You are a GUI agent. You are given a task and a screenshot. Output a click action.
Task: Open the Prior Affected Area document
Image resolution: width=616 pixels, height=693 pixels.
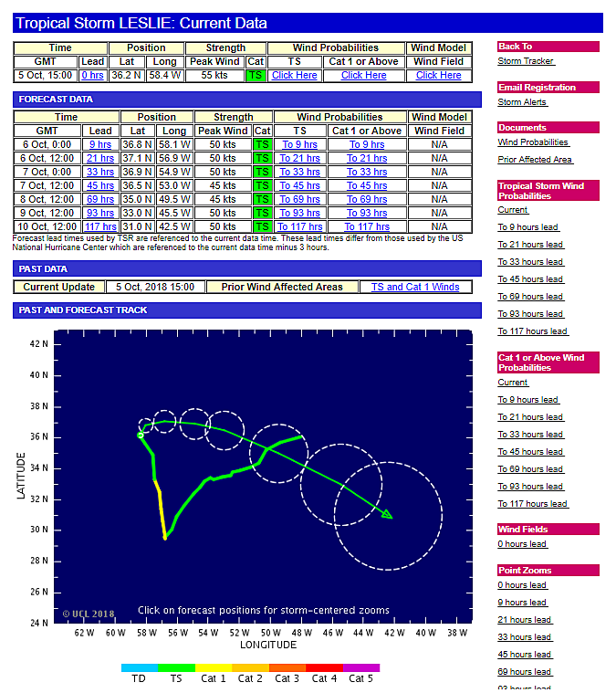point(535,160)
